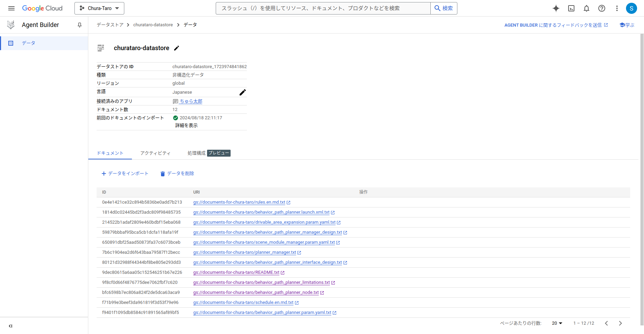Select document ID bfc6598b7ec806a824f2de5dca63aca9
The image size is (644, 334).
(x=141, y=293)
